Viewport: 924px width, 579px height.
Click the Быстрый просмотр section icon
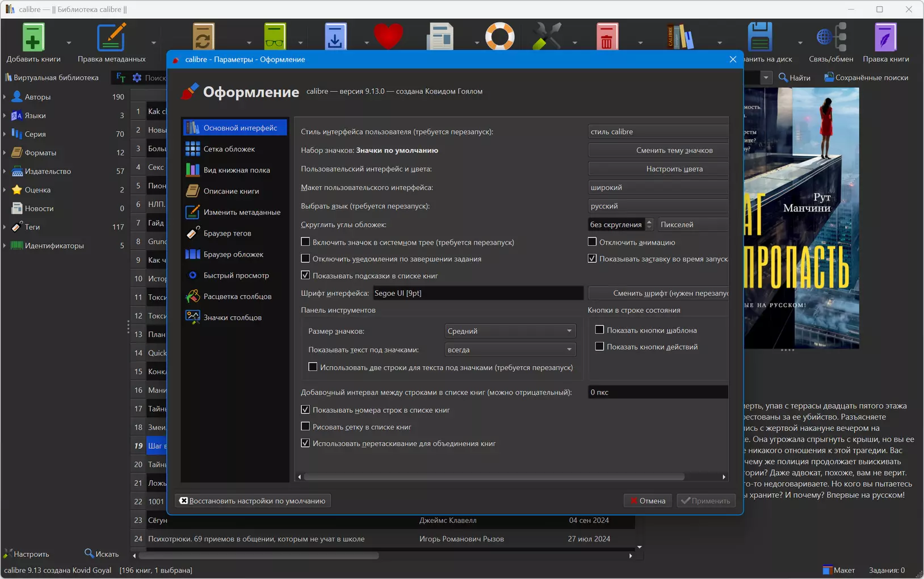coord(193,275)
